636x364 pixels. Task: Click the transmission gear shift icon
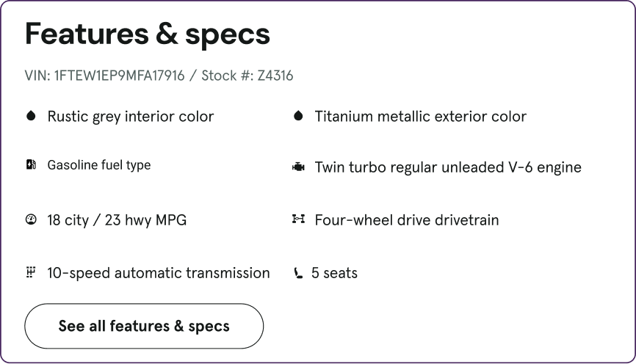31,272
